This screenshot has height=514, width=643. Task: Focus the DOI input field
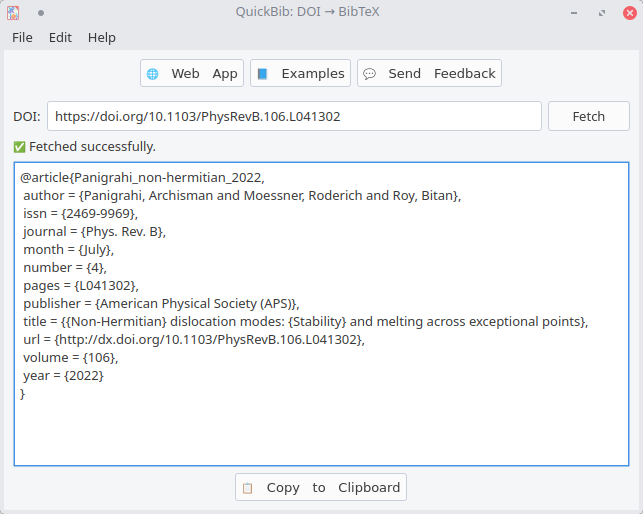[294, 117]
